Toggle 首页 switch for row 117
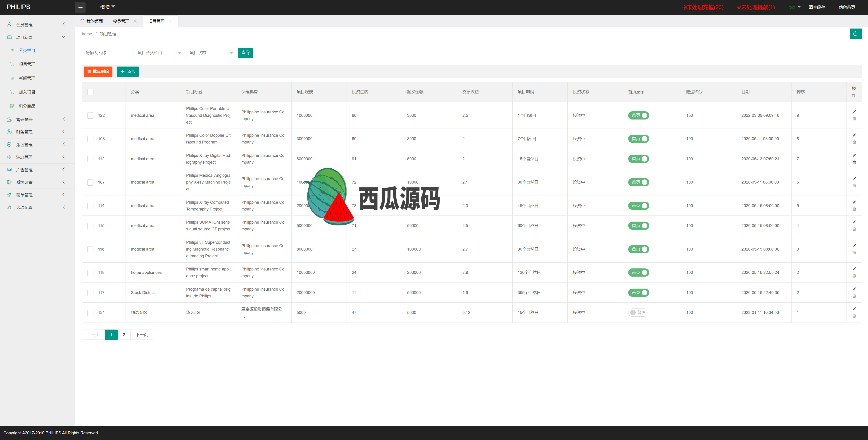The image size is (868, 440). coord(639,293)
